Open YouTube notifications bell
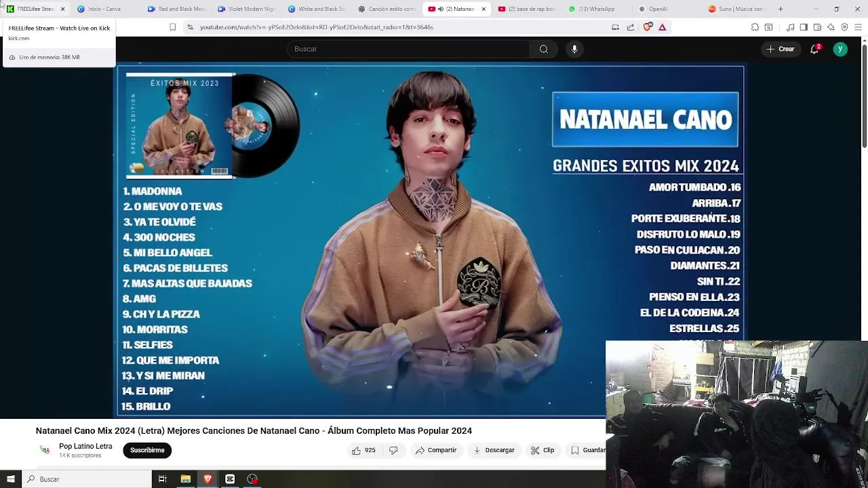 point(814,49)
